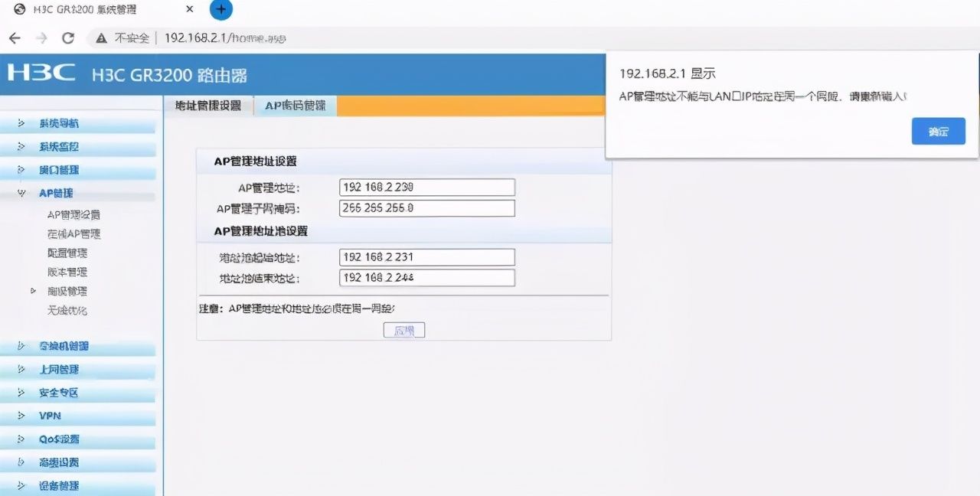The height and width of the screenshot is (496, 980).
Task: Click the H3C logo in header
Action: (41, 73)
